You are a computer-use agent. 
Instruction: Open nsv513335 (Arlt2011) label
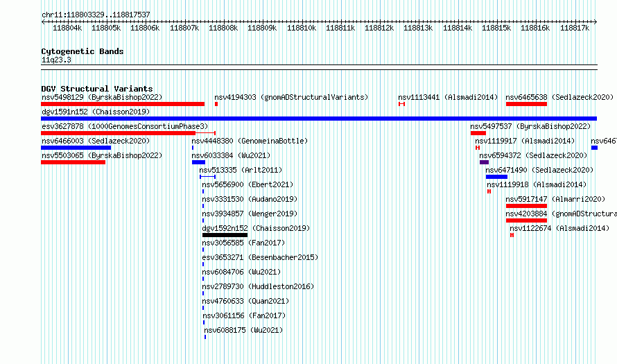coord(241,170)
